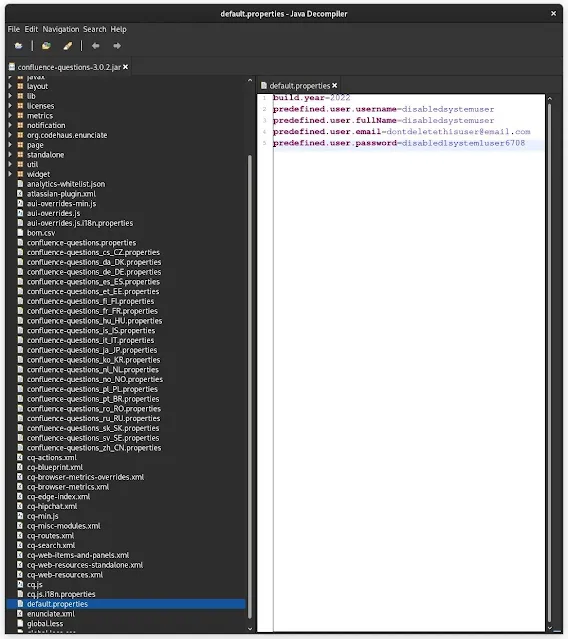Select confluence-questions_zh_CN.properties in tree

(x=94, y=448)
